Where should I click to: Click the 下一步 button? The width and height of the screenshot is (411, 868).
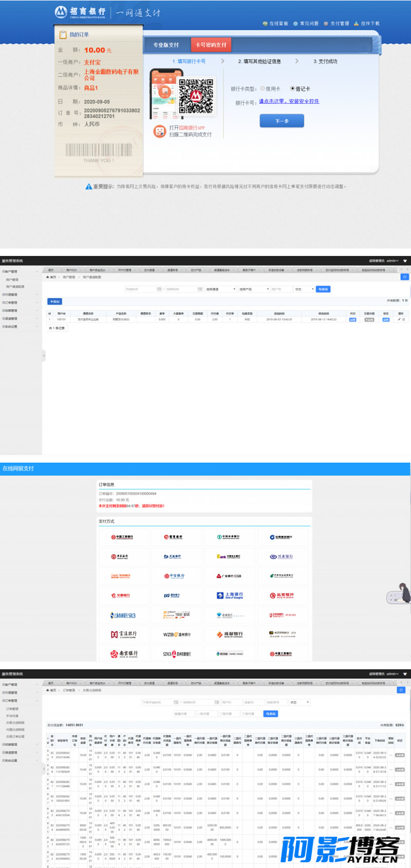pos(282,121)
